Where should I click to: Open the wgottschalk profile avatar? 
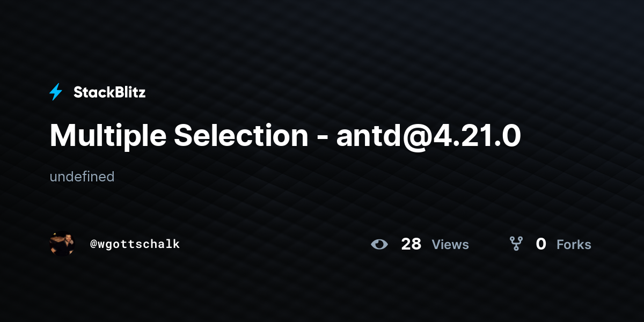click(62, 244)
